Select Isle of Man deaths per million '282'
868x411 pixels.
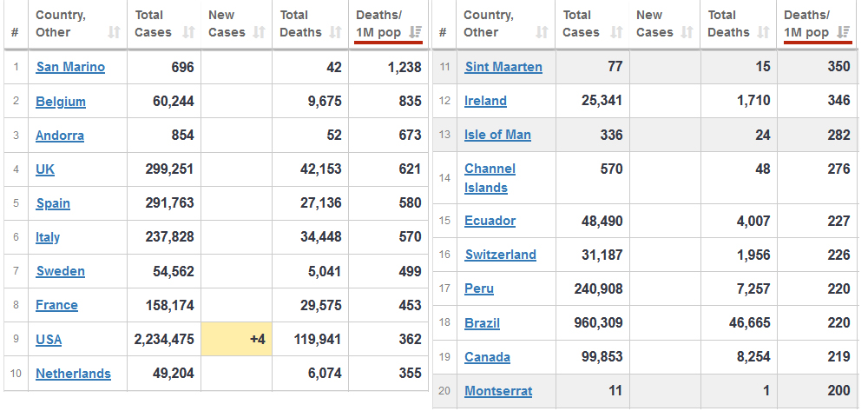839,135
